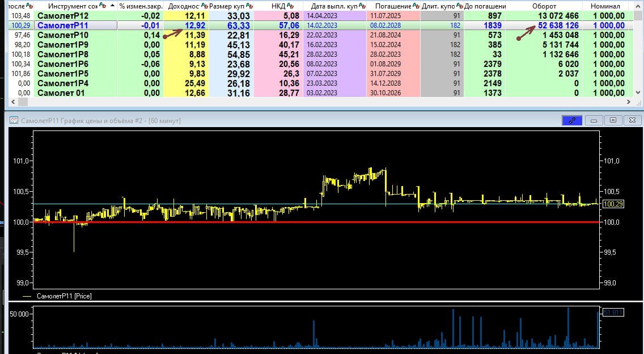The height and width of the screenshot is (354, 644).
Task: Click change value 0,14 for СамолетР10
Action: (152, 35)
